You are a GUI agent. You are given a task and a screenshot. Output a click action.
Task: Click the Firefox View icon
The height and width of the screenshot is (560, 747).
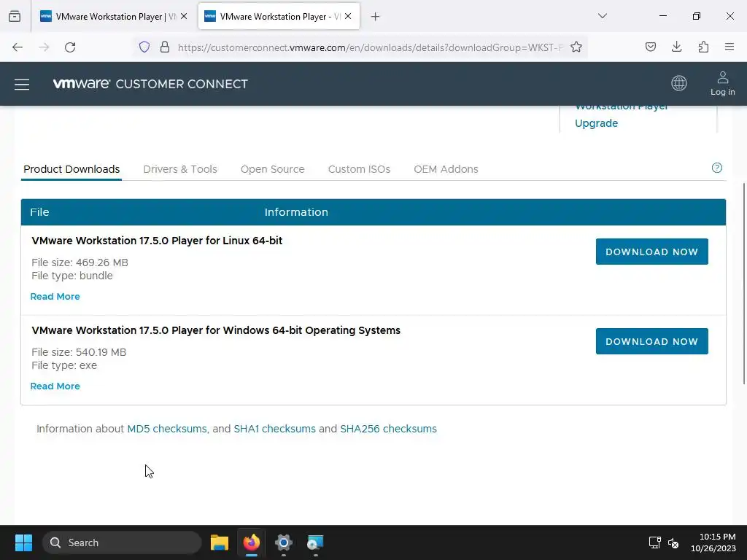(15, 16)
